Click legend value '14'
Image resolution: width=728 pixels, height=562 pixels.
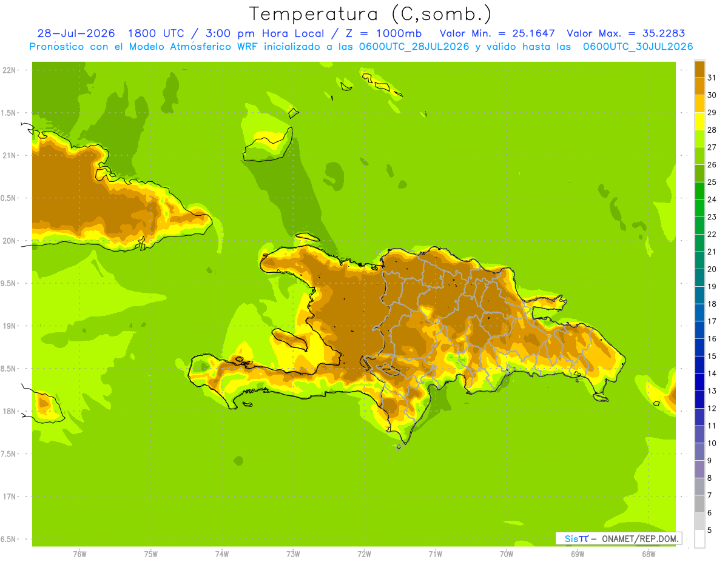click(712, 373)
